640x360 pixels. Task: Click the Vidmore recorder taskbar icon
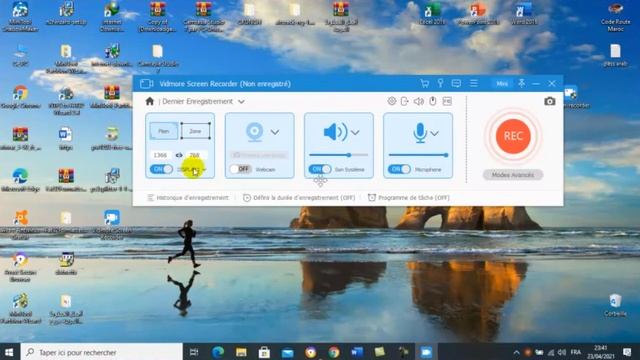click(x=426, y=352)
